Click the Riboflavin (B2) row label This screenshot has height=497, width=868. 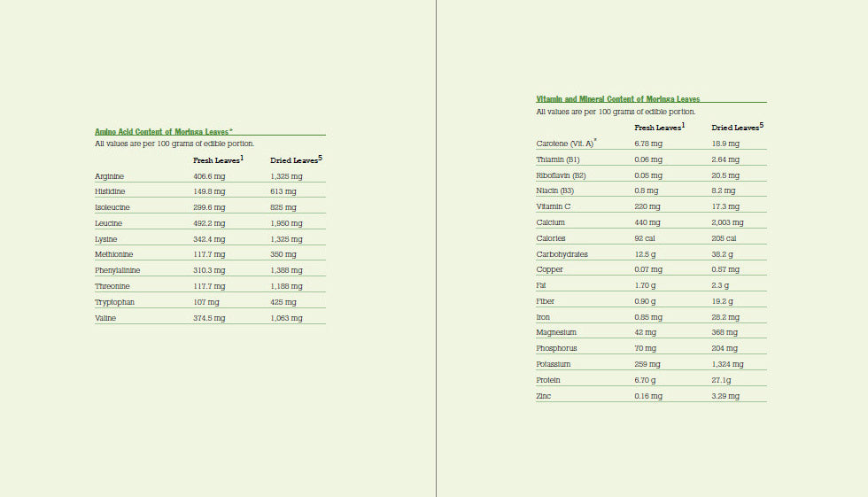tap(561, 175)
